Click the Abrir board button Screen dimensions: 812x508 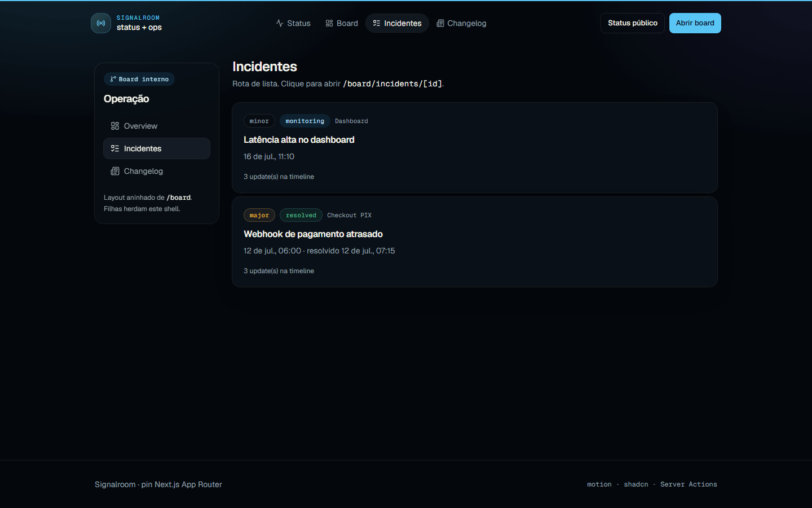pyautogui.click(x=695, y=23)
